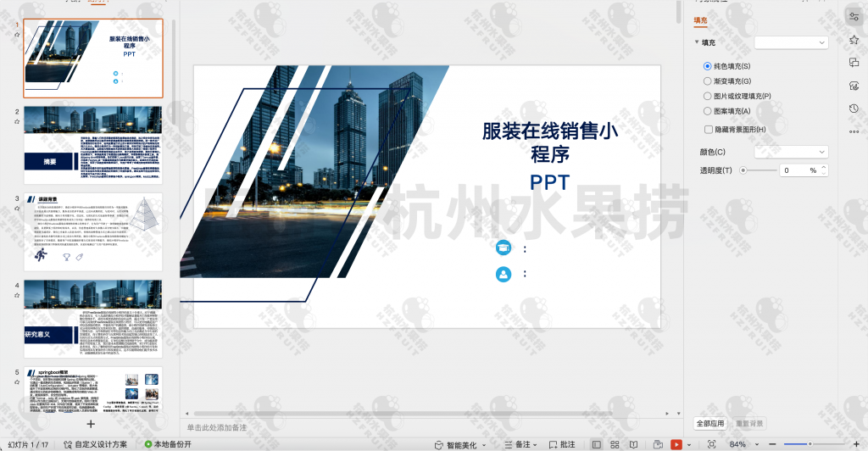The height and width of the screenshot is (451, 868).
Task: Open the slideshow play options arrow
Action: (x=689, y=445)
